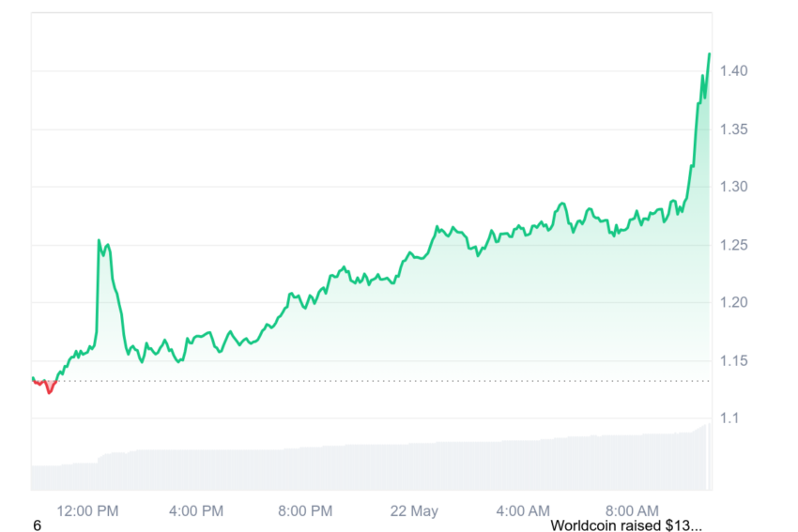Click the 1.20 price level label
The image size is (798, 532).
(733, 303)
